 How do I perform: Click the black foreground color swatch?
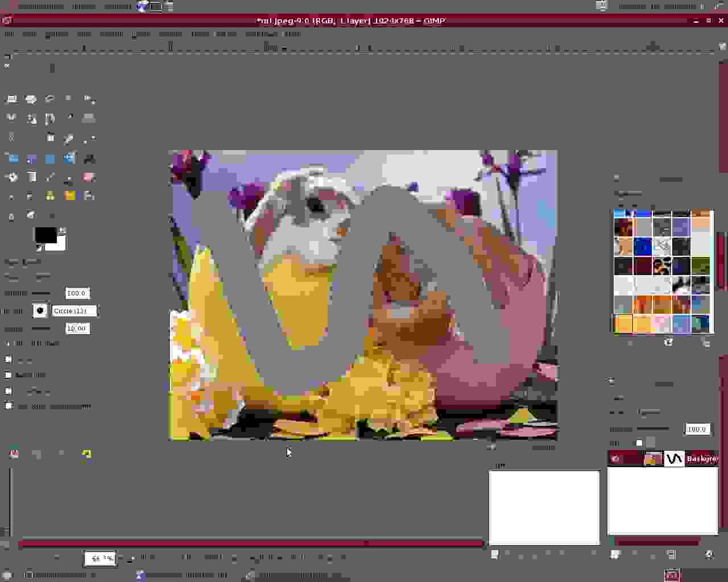(45, 235)
